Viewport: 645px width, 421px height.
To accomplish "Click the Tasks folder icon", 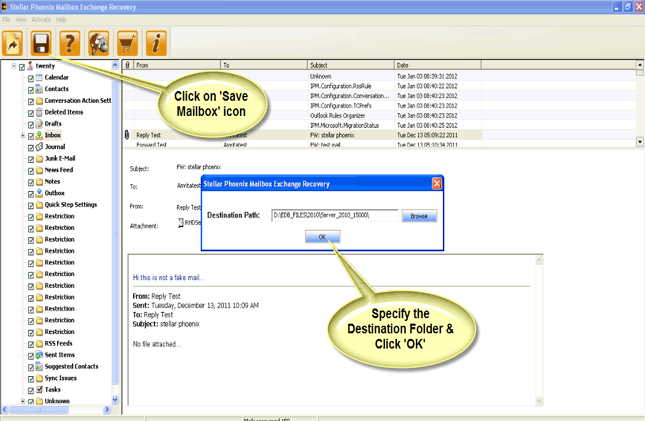I will pyautogui.click(x=39, y=389).
